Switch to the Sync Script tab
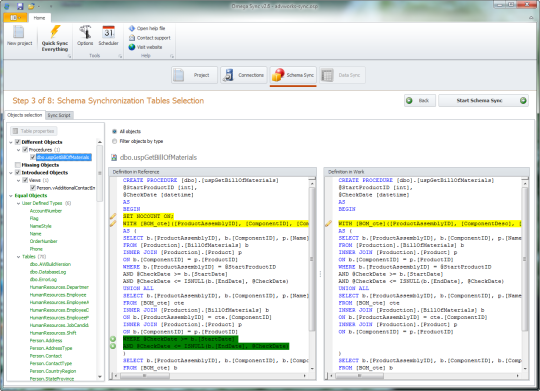 pos(59,115)
